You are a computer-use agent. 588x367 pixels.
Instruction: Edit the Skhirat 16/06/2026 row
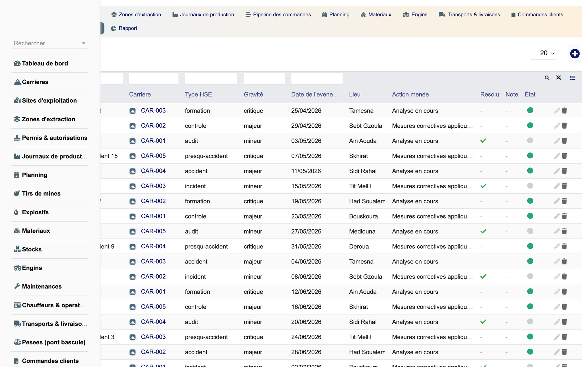click(557, 307)
